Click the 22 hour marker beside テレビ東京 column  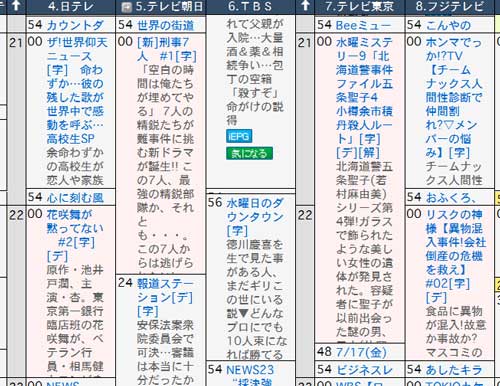click(x=305, y=215)
